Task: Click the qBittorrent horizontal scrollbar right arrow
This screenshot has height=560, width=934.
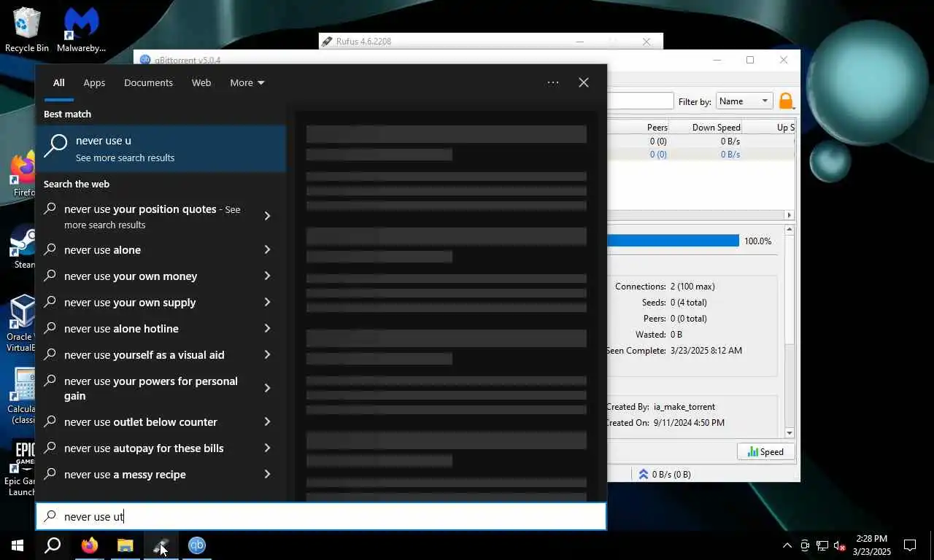Action: [x=789, y=215]
